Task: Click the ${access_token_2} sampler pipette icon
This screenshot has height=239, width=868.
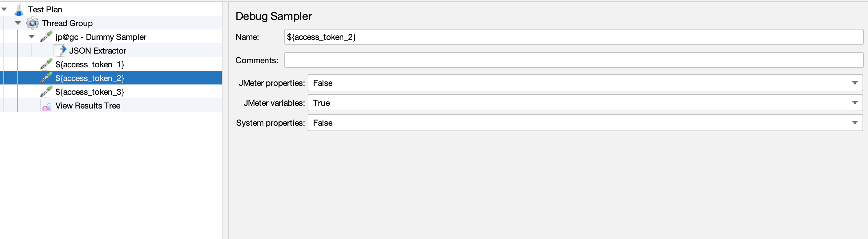Action: coord(46,78)
